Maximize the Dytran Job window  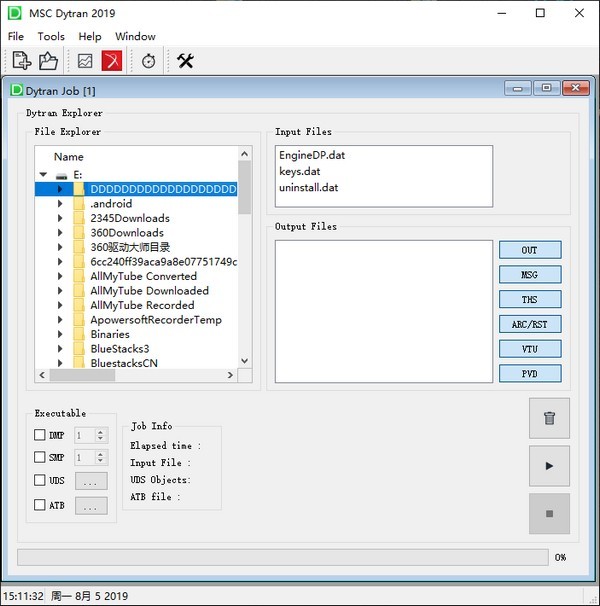point(546,88)
